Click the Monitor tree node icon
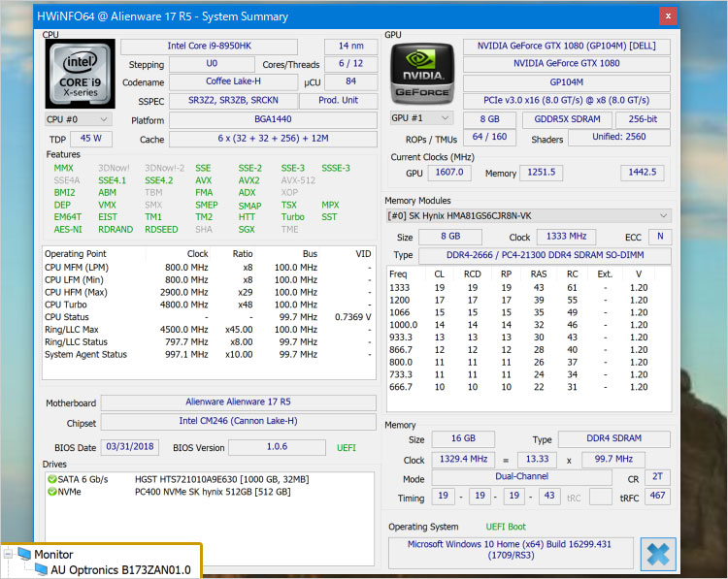This screenshot has width=728, height=579. [24, 554]
